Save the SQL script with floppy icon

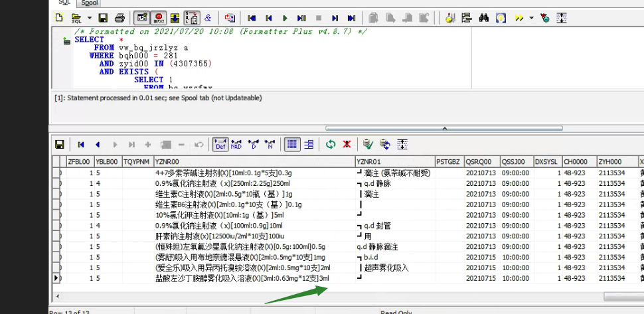tap(103, 18)
